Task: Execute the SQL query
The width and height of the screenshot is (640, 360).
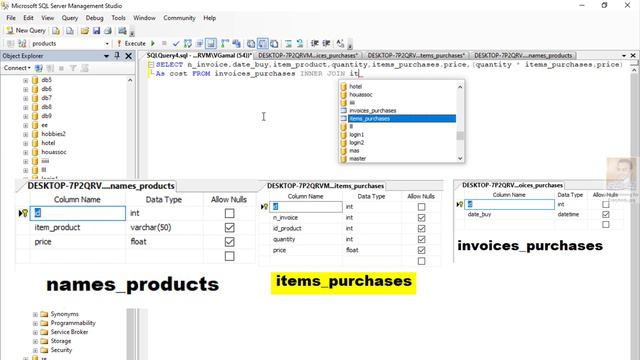Action: (131, 43)
